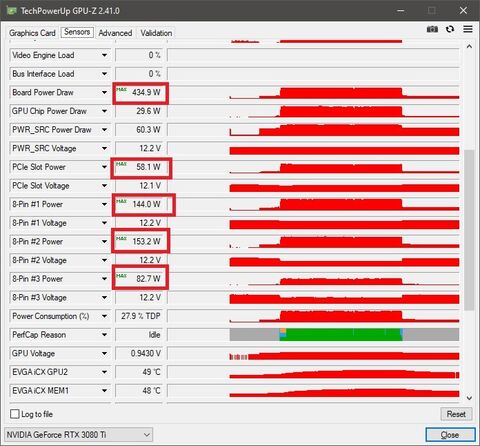Click the scroll up arrow of the sensor list
The width and height of the screenshot is (480, 446).
click(x=469, y=47)
